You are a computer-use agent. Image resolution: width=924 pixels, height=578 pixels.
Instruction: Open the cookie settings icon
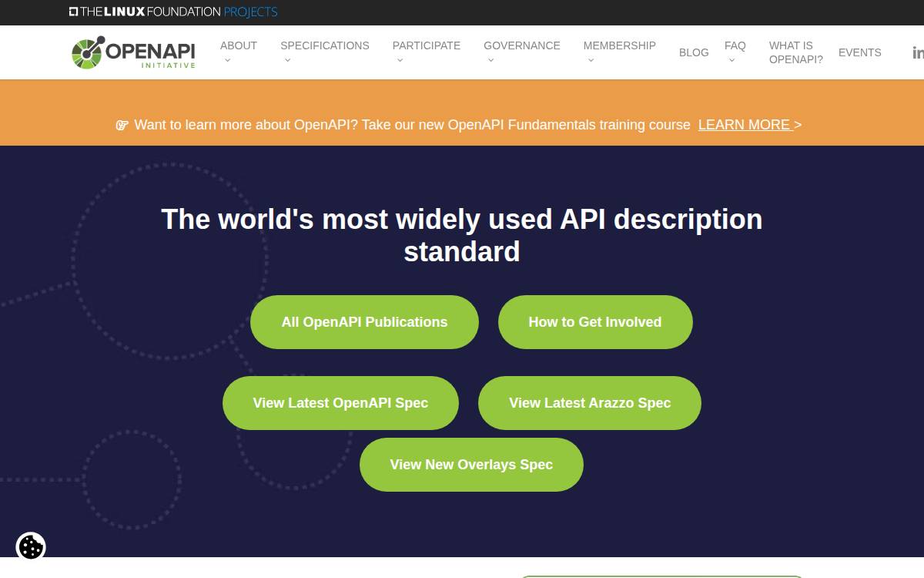point(31,547)
